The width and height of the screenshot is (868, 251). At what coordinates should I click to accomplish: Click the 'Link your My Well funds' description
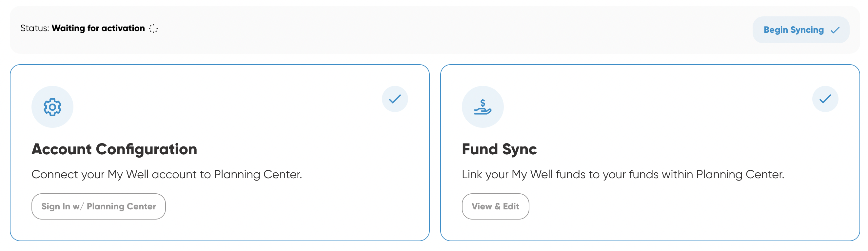623,174
